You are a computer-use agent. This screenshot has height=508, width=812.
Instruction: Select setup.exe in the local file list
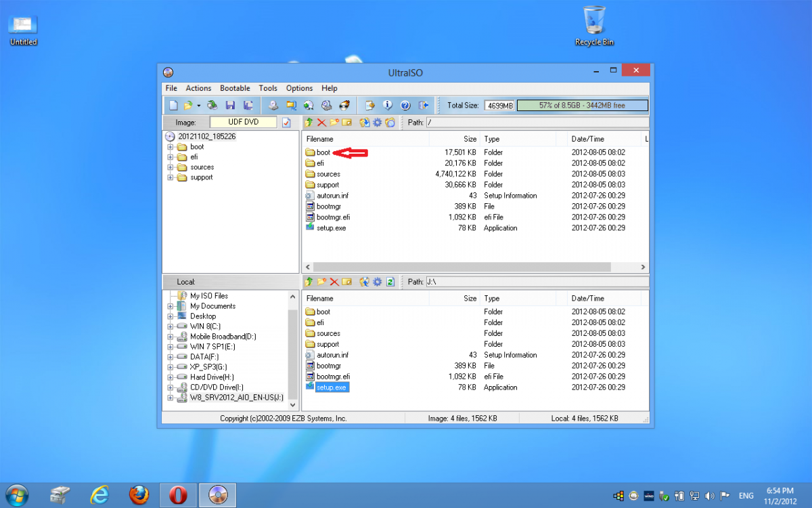tap(331, 387)
